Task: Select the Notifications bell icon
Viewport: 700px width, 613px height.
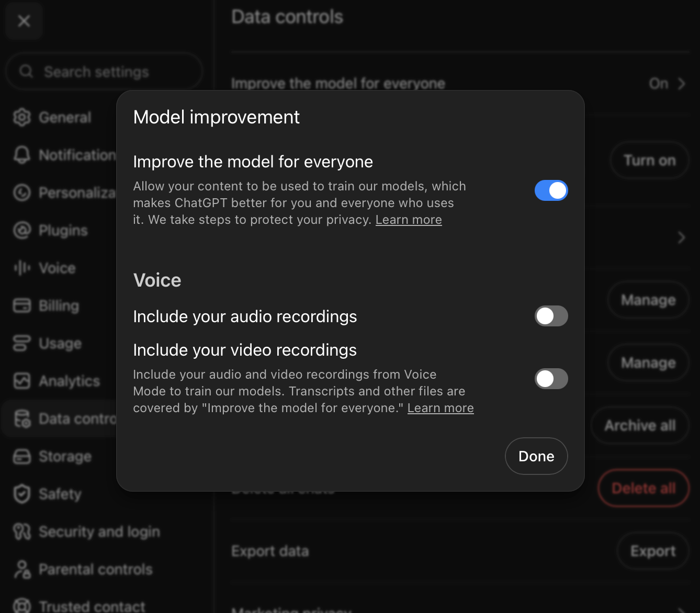Action: click(22, 155)
